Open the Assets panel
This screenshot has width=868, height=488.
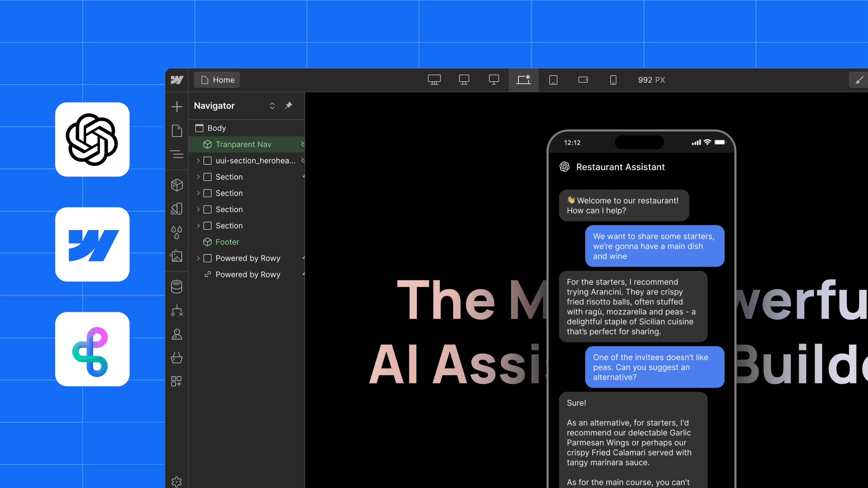(177, 256)
